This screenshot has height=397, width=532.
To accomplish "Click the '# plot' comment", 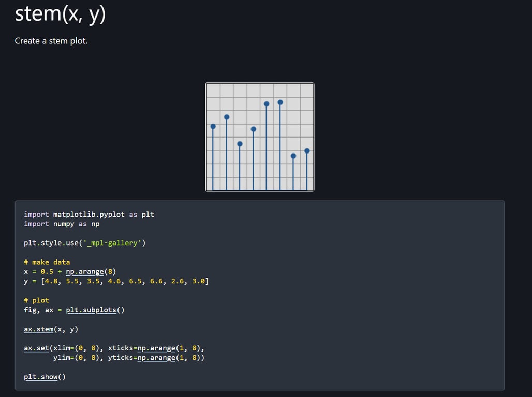I will coord(36,300).
